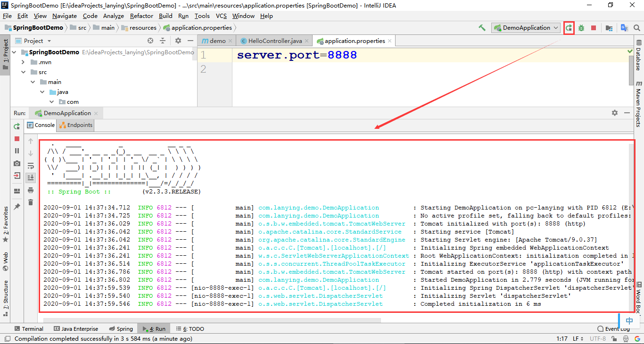Print console output with printer icon
Image resolution: width=644 pixels, height=344 pixels.
[31, 190]
